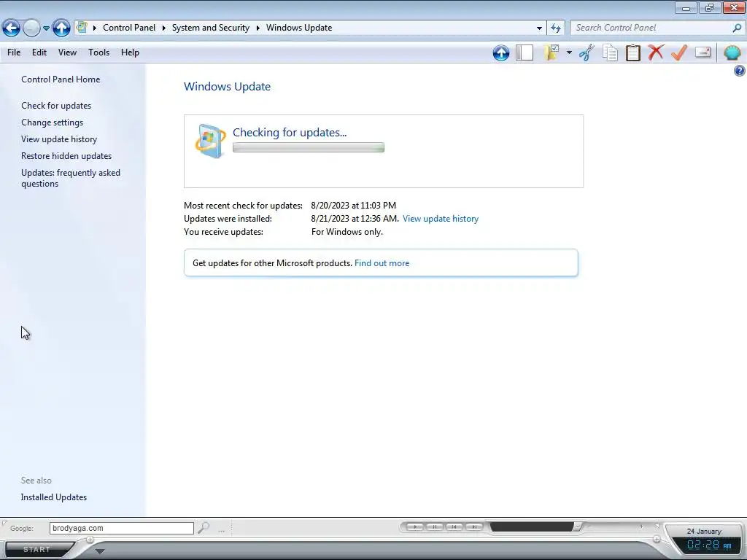Toggle the navigation pane toolbar icon

[x=525, y=52]
